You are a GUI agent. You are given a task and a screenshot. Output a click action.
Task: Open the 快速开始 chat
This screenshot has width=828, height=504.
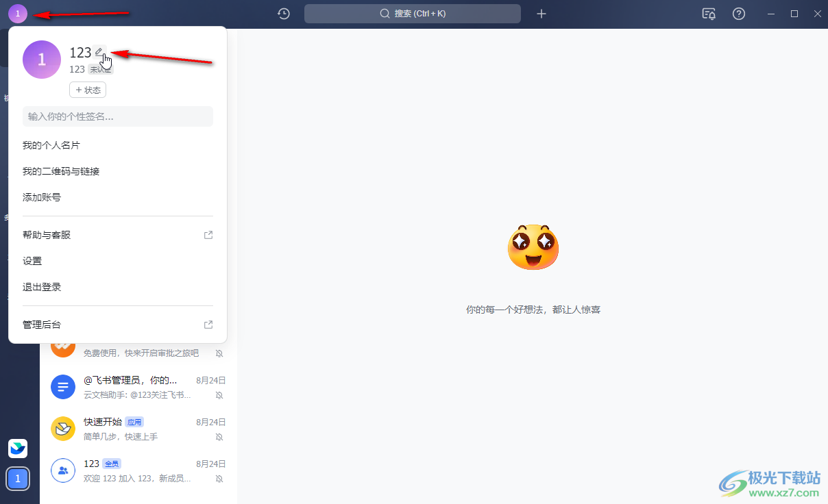point(138,429)
